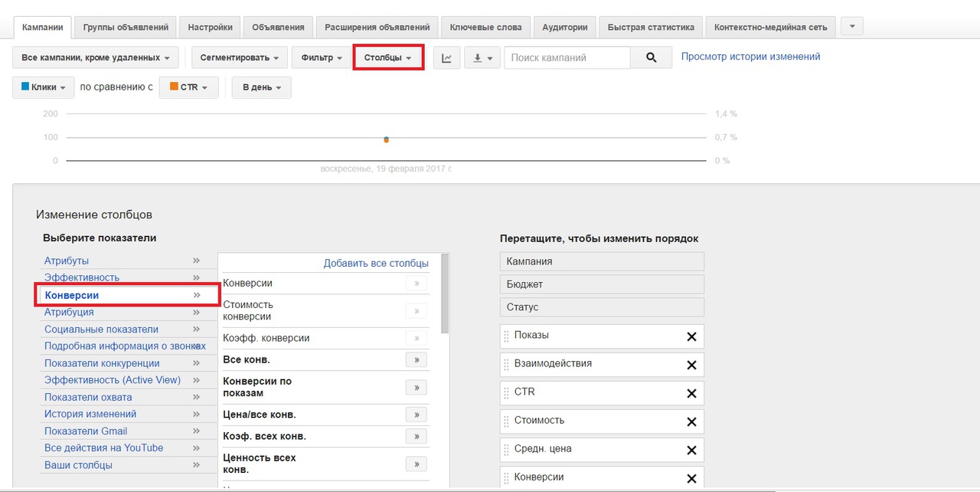The image size is (980, 492).
Task: Open the Клики metric dropdown
Action: point(44,87)
